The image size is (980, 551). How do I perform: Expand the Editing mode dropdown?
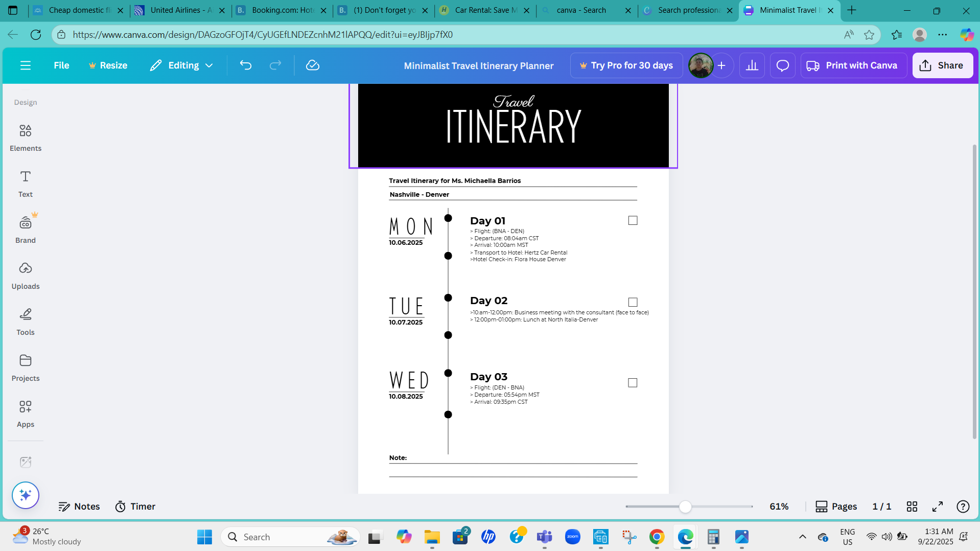pos(181,65)
